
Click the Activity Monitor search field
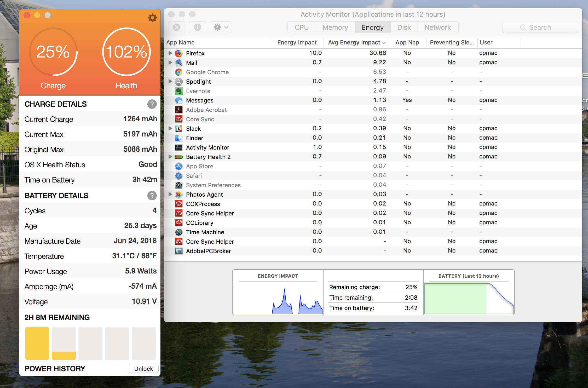540,27
